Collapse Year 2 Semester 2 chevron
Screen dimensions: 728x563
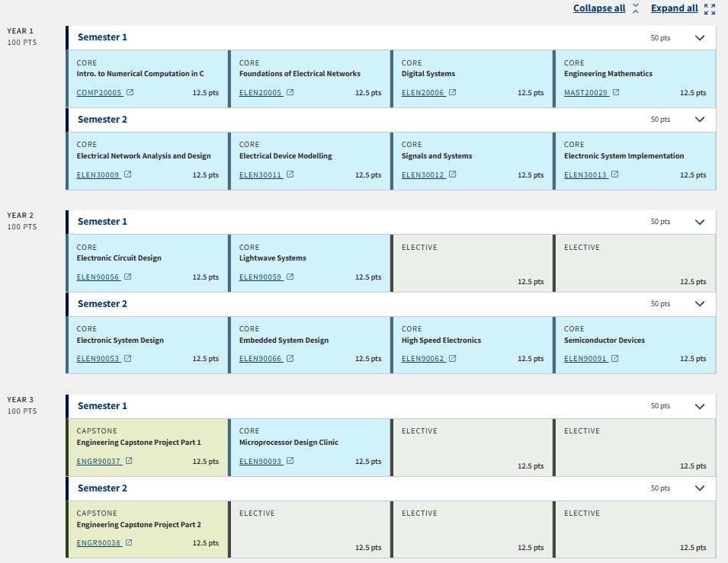700,304
